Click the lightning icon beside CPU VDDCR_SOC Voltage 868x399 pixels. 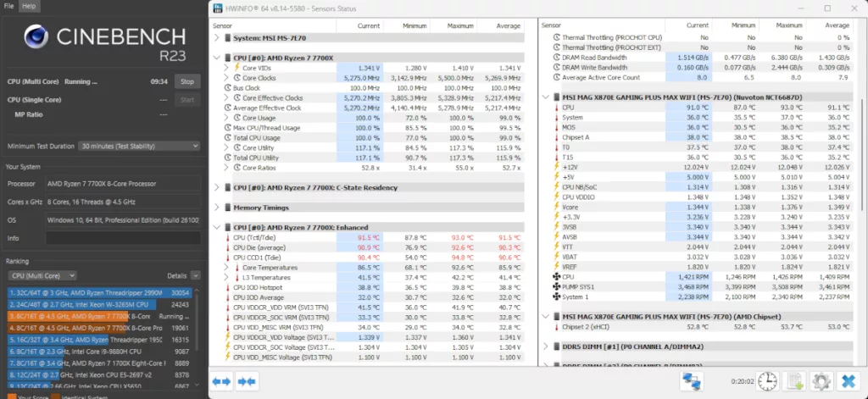[x=227, y=347]
